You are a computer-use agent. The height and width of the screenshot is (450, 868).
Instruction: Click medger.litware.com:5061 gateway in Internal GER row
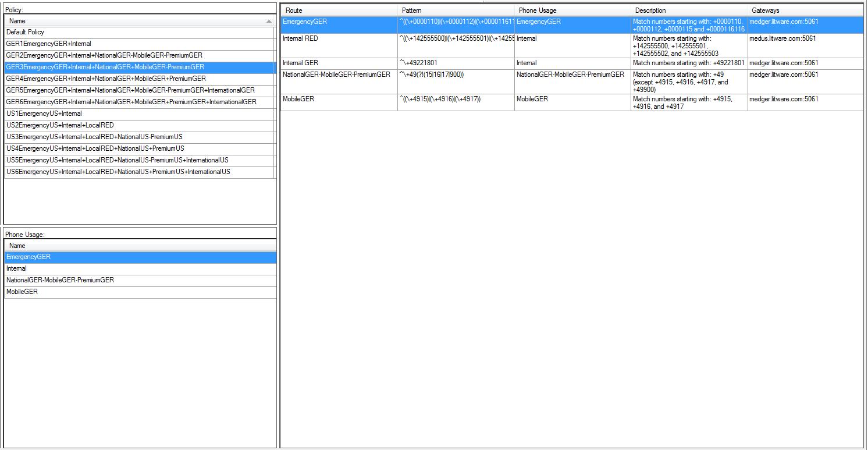click(x=806, y=63)
